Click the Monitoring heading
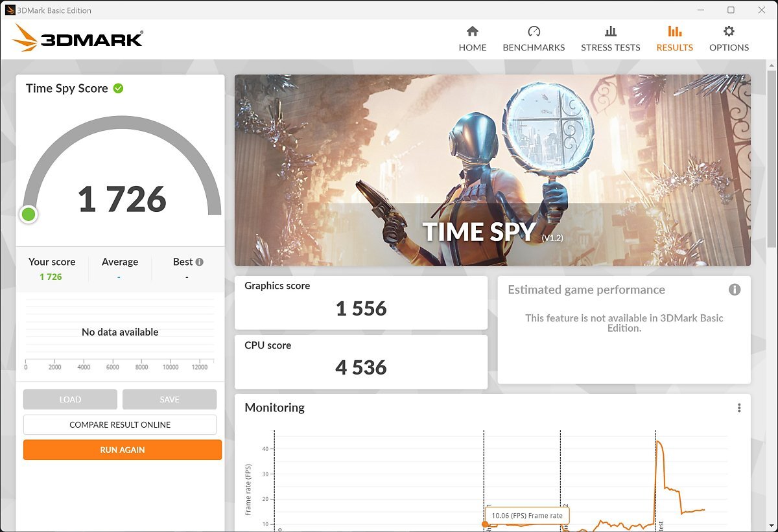The height and width of the screenshot is (532, 778). point(274,408)
